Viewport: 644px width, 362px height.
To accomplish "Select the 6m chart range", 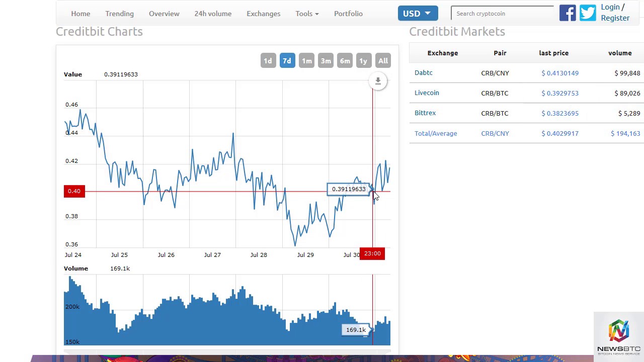I will click(x=345, y=61).
